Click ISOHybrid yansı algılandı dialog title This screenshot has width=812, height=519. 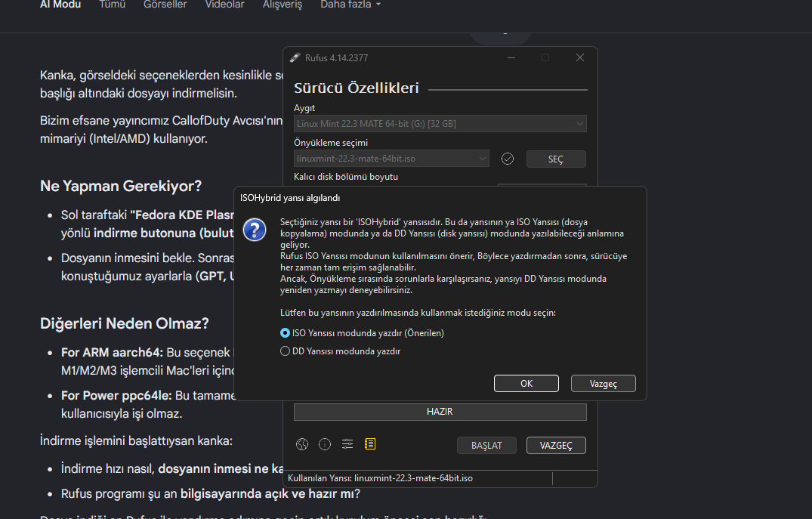point(290,198)
